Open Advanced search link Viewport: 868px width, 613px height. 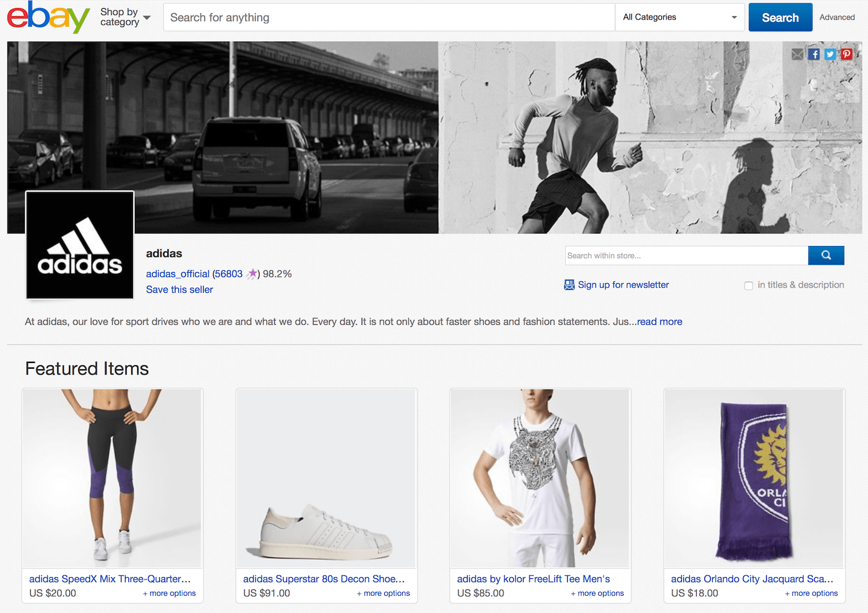click(x=837, y=17)
